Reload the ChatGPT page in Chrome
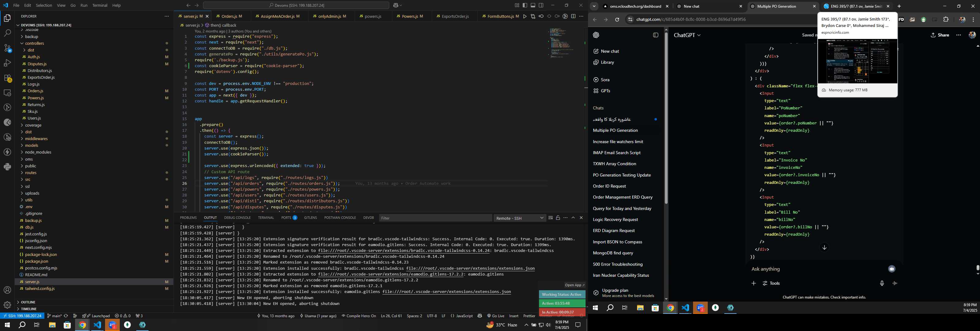 617,19
